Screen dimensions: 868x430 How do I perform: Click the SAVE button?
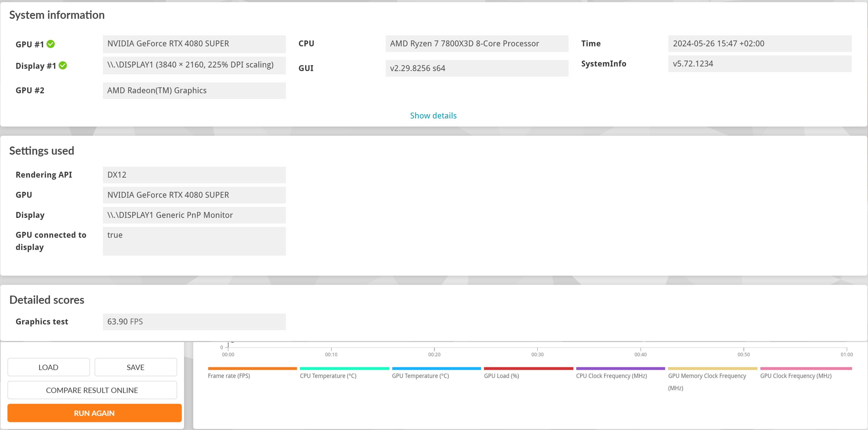click(x=136, y=367)
